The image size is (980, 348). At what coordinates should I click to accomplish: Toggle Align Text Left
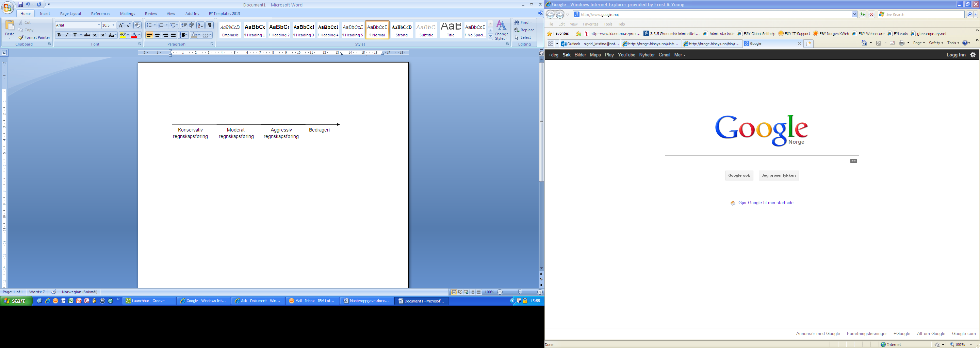(149, 35)
